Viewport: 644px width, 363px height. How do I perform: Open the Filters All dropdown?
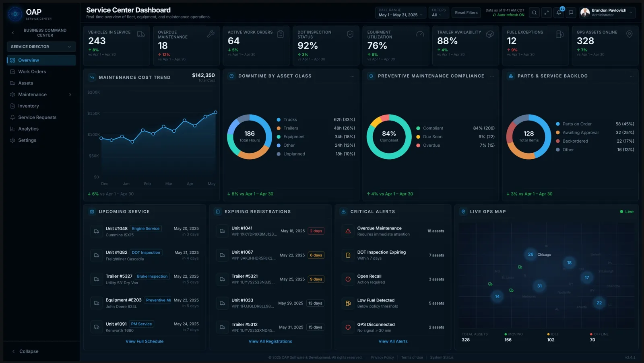[438, 13]
